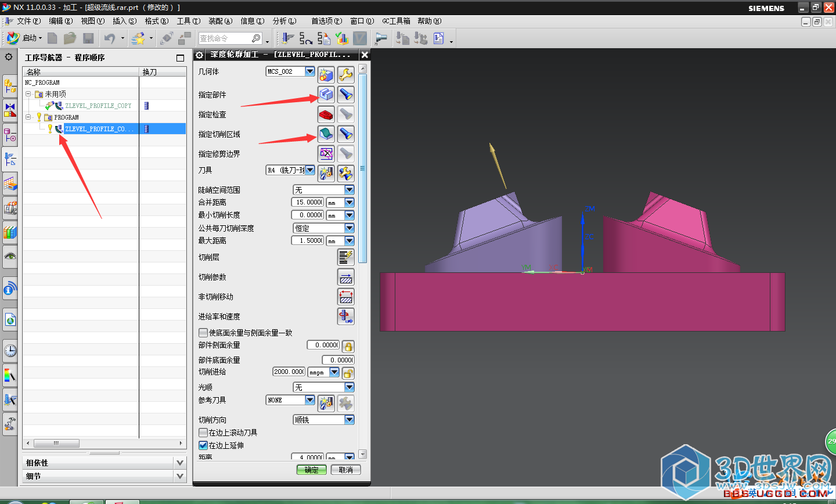
Task: Toggle the 部件侧面余量 lock icon
Action: tap(348, 347)
